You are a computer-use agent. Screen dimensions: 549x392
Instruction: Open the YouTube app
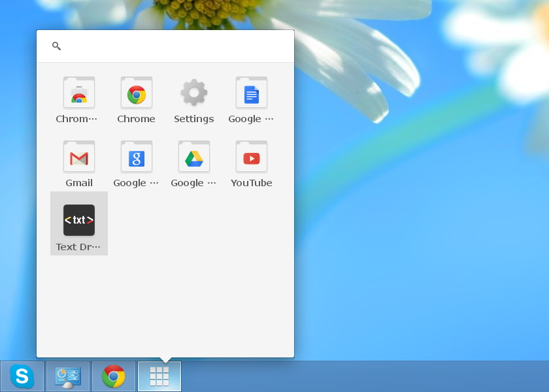tap(251, 157)
